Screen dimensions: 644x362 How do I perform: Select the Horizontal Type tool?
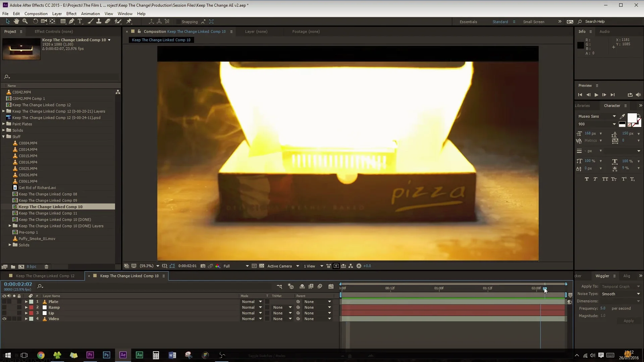point(80,21)
